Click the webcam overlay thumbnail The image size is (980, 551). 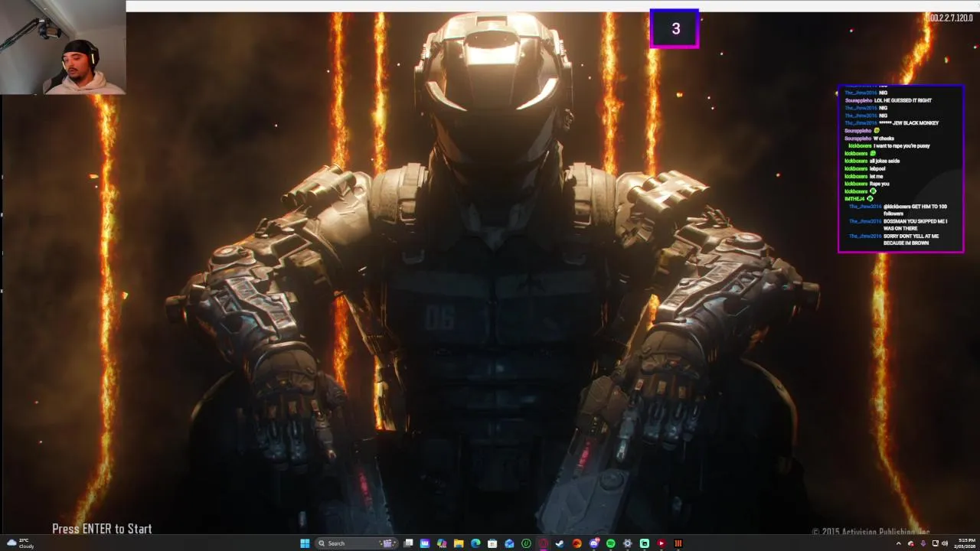[x=63, y=47]
